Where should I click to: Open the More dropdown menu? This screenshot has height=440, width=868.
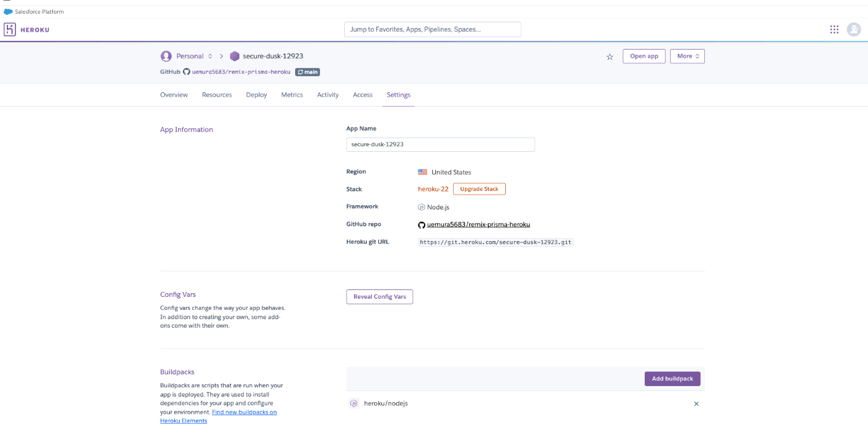click(x=688, y=56)
